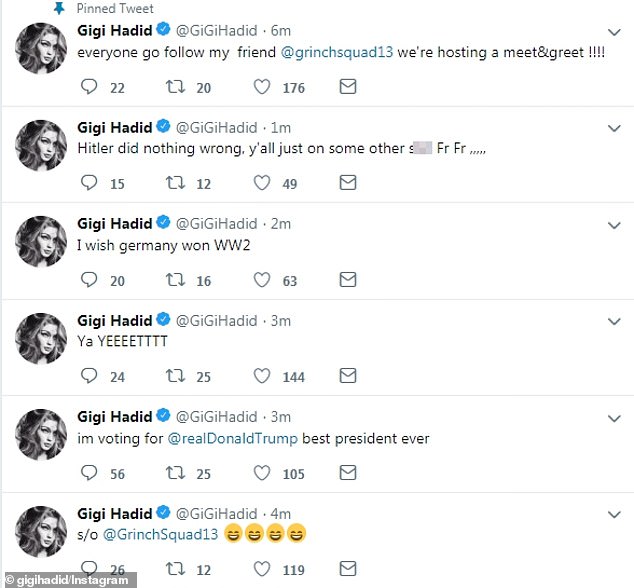Reply to the pinned meet&greet tweet
This screenshot has width=634, height=588.
pos(89,87)
